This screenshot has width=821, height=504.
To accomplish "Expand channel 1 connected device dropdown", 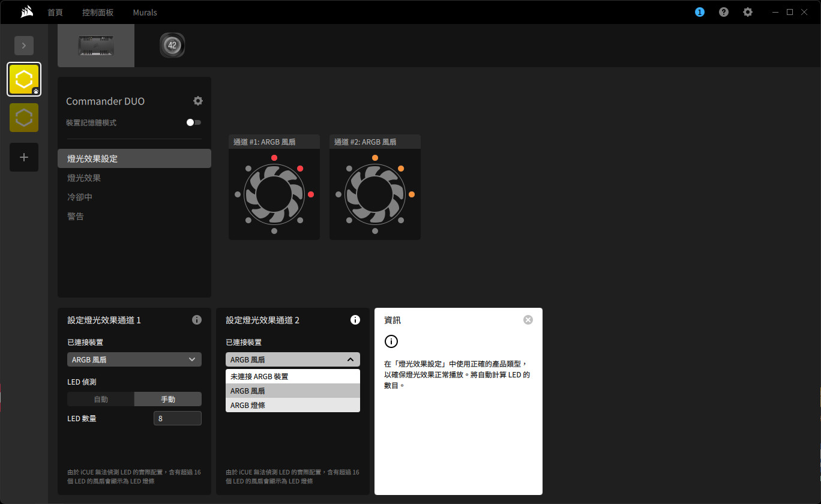I will pos(134,359).
